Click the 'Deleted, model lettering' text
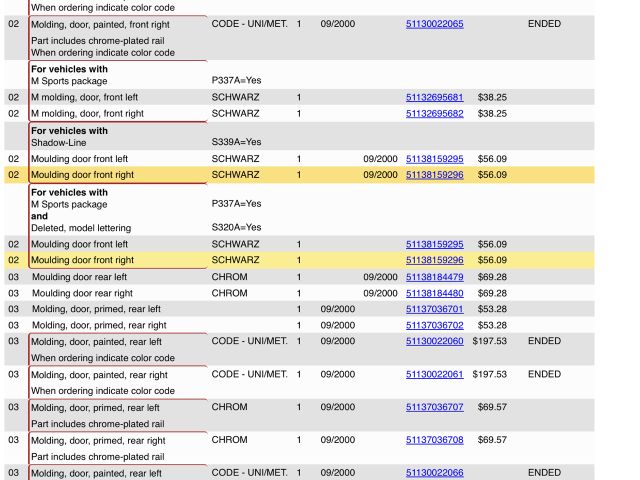The height and width of the screenshot is (480, 640). [x=81, y=228]
